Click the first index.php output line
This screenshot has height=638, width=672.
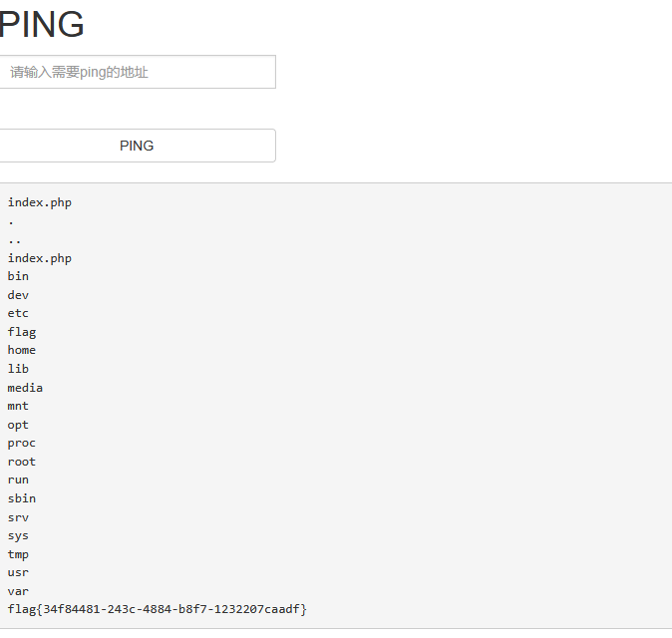pos(40,202)
